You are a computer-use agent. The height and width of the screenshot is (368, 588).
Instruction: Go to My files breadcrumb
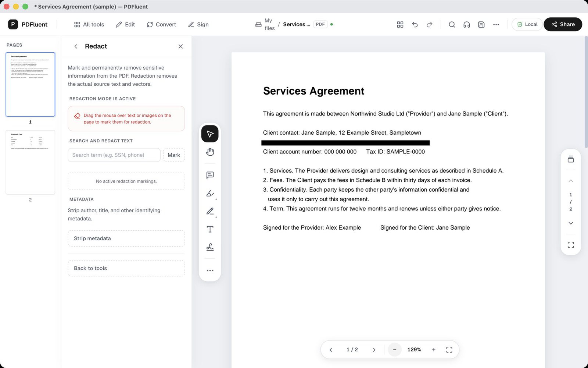[265, 24]
